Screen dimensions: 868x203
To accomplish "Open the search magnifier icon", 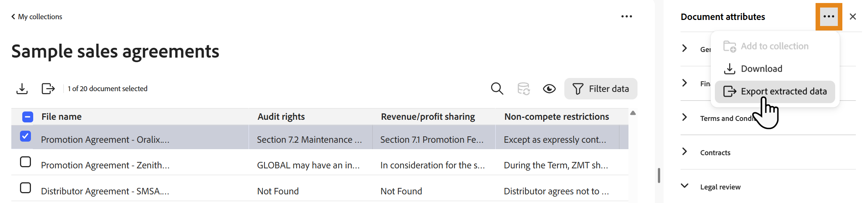I will tap(497, 89).
